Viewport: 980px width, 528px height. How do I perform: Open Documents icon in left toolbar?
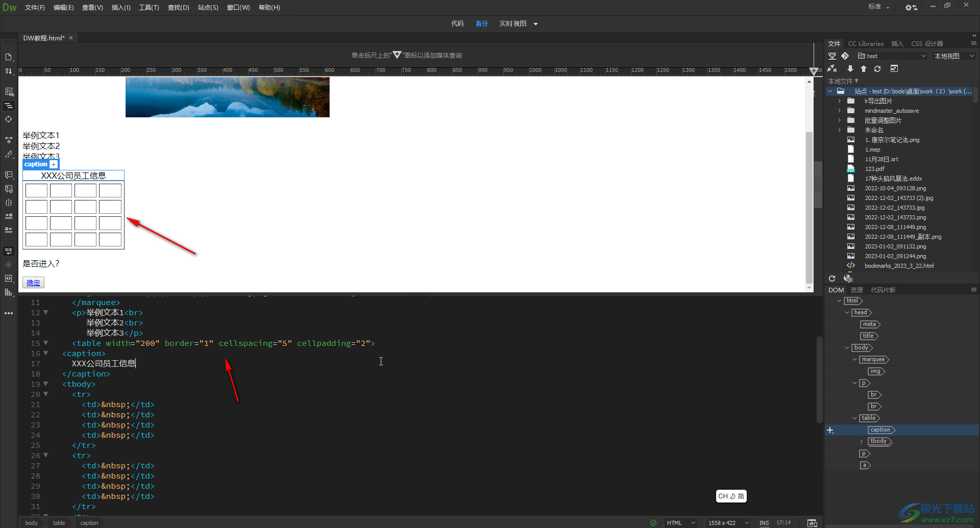(x=9, y=57)
